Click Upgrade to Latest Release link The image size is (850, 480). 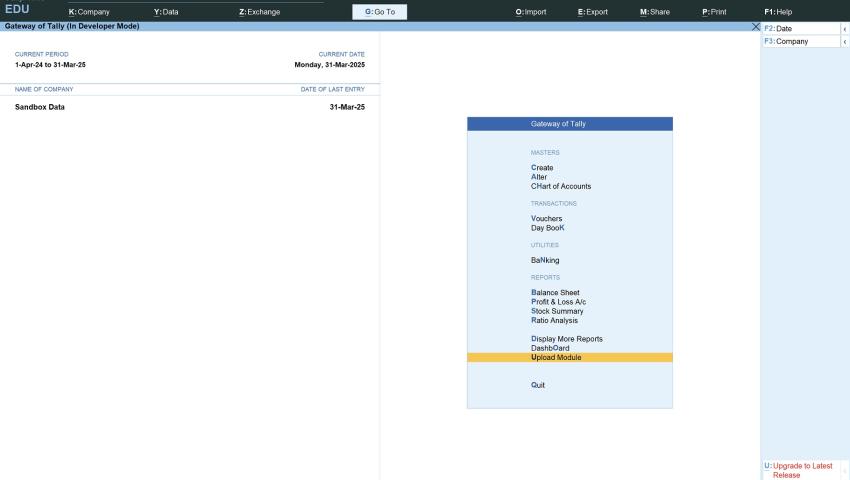[x=801, y=470]
